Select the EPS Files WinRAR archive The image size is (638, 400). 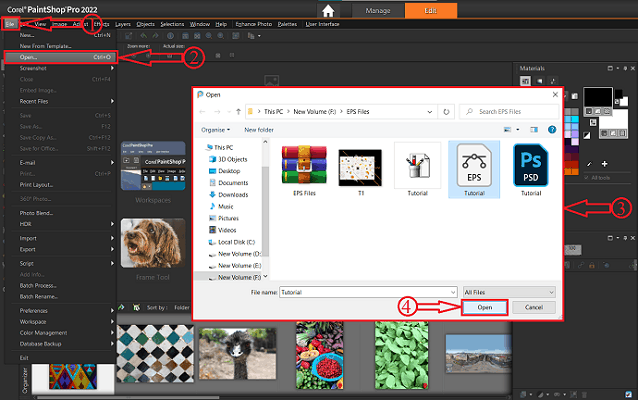304,170
